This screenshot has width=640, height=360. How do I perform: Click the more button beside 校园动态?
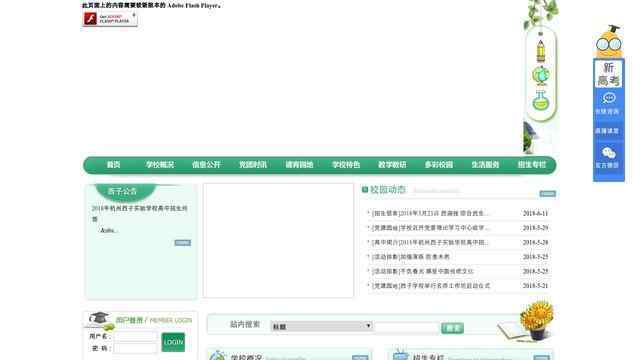tap(547, 193)
